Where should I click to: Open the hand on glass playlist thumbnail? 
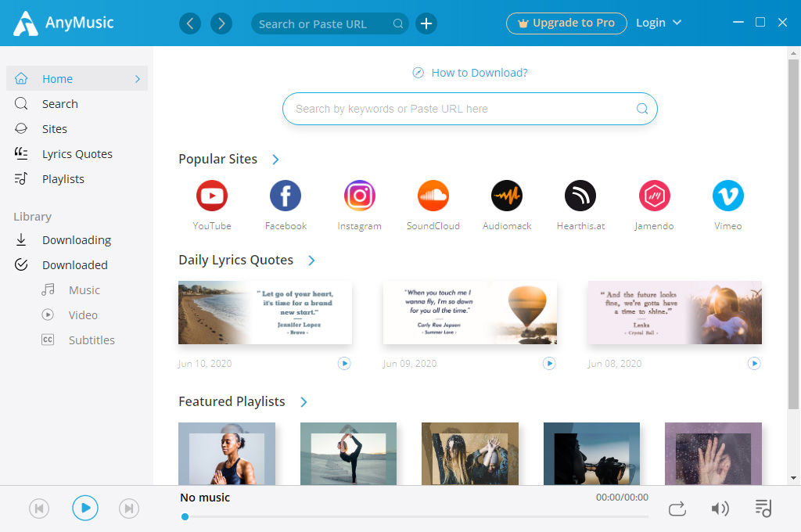[x=713, y=453]
